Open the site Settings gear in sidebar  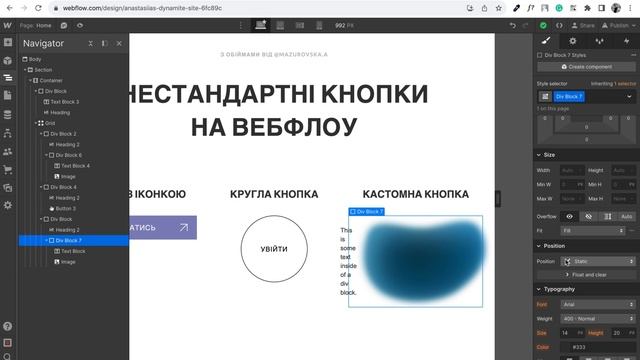click(x=8, y=205)
